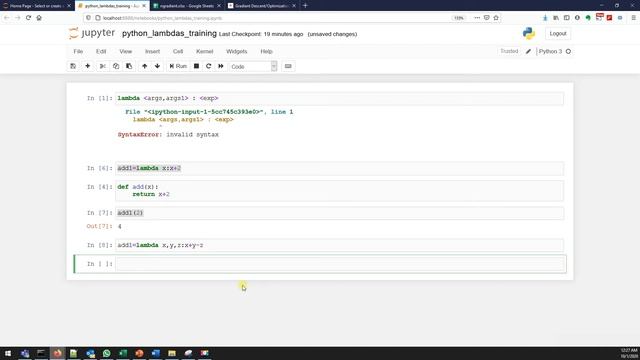
Task: Click the empty In [ ] code cell
Action: [x=340, y=264]
